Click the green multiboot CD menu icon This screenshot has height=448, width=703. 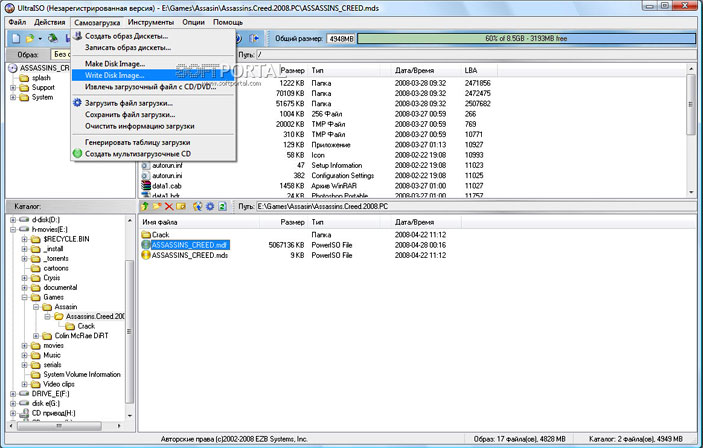pyautogui.click(x=77, y=154)
